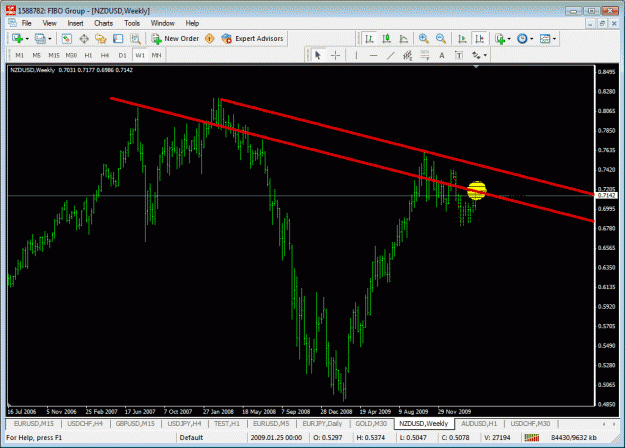Click the connection status bars indicator

point(532,438)
